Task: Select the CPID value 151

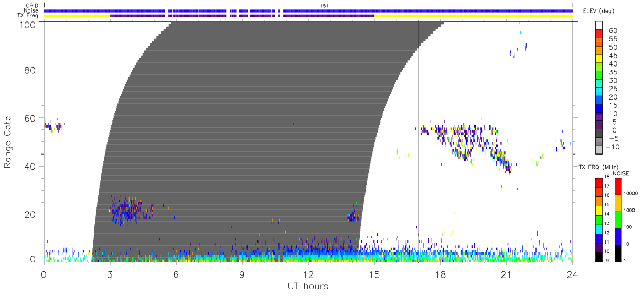Action: (x=324, y=6)
